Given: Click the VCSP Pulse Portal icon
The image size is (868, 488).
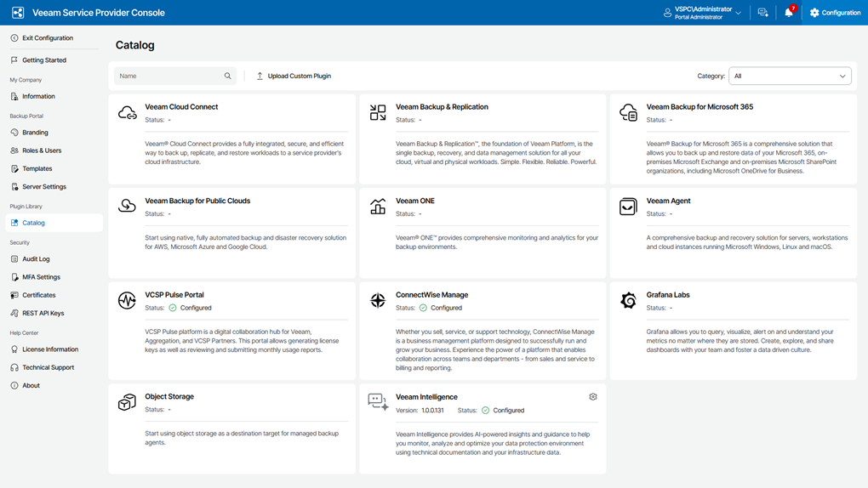Looking at the screenshot, I should 128,300.
